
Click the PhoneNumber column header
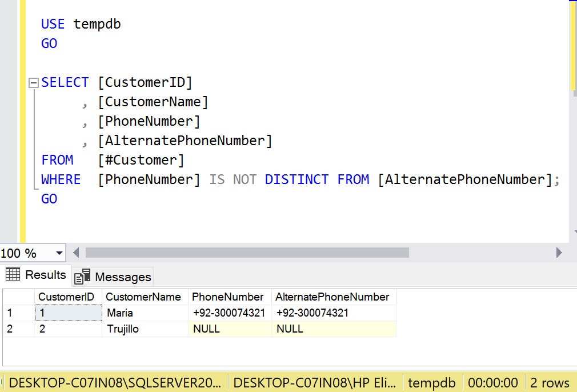(x=229, y=297)
